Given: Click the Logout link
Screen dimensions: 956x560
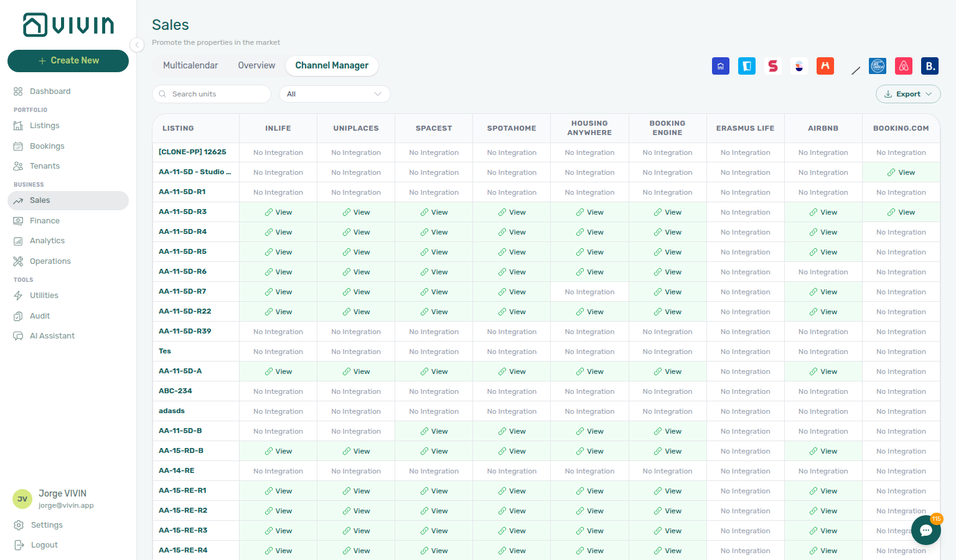Looking at the screenshot, I should (44, 545).
